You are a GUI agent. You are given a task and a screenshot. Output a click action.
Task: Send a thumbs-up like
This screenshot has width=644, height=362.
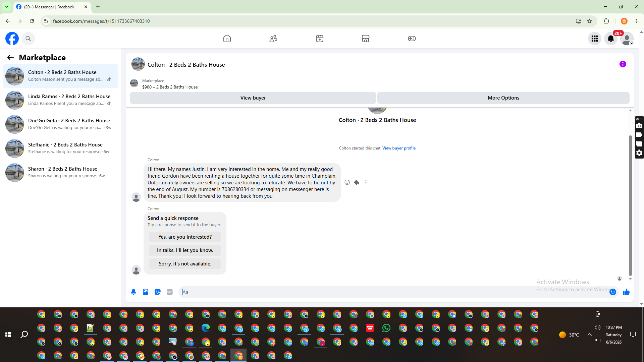pos(626,292)
